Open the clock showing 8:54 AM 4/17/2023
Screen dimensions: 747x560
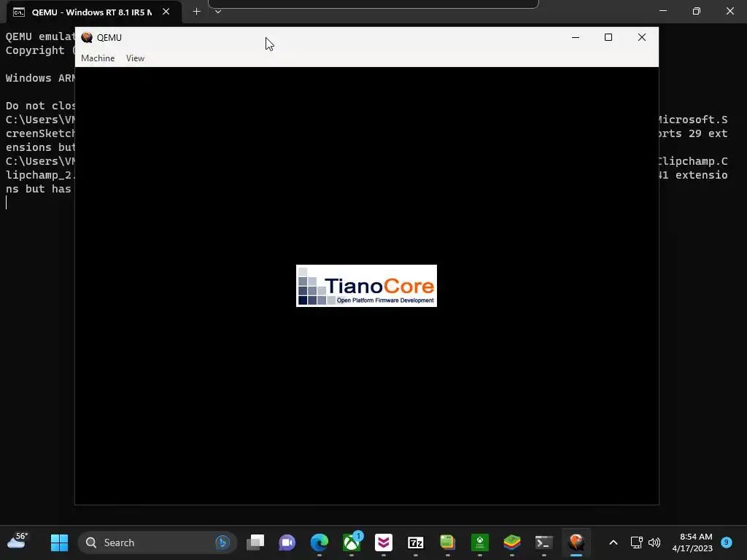(x=692, y=542)
